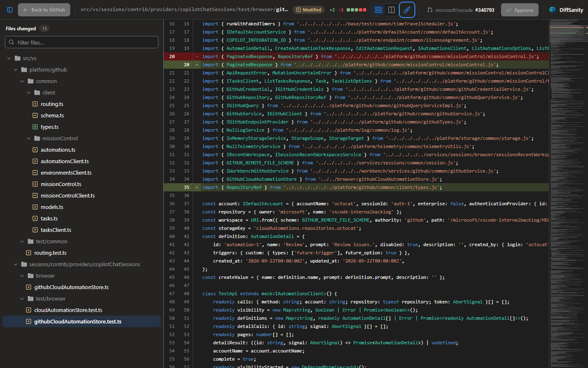The width and height of the screenshot is (588, 368).
Task: Click the file icon beside automationsClient.ts
Action: tap(35, 161)
